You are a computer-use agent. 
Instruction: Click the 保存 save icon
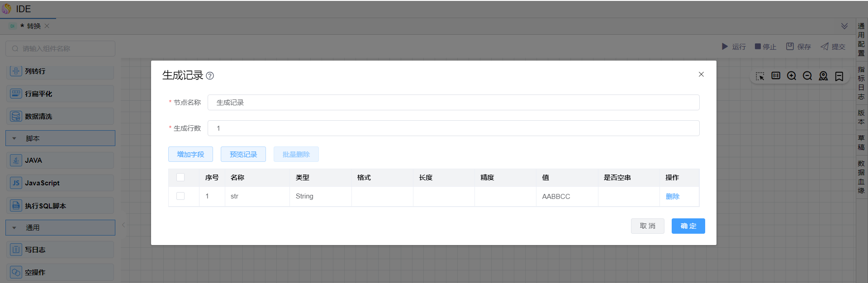point(790,47)
